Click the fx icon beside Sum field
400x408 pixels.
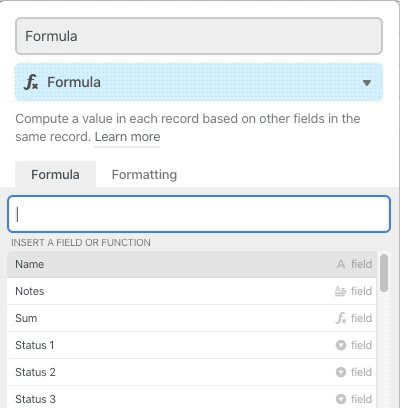coord(341,318)
